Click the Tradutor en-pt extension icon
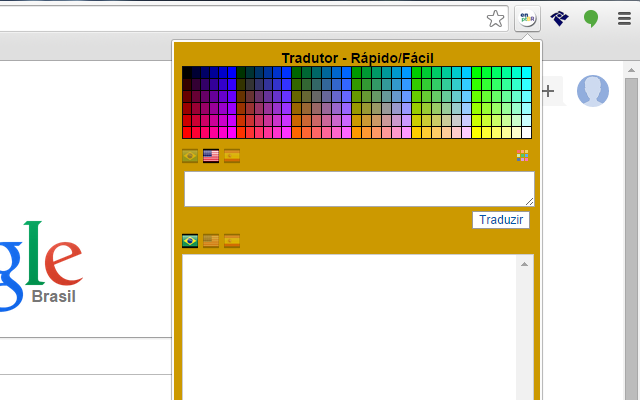Screen dimensions: 640x400 pyautogui.click(x=527, y=19)
